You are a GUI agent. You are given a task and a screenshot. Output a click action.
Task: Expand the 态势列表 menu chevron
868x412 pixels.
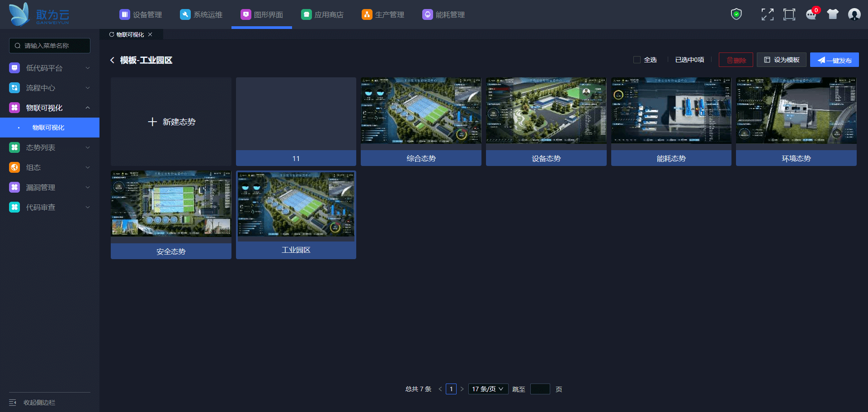tap(88, 147)
